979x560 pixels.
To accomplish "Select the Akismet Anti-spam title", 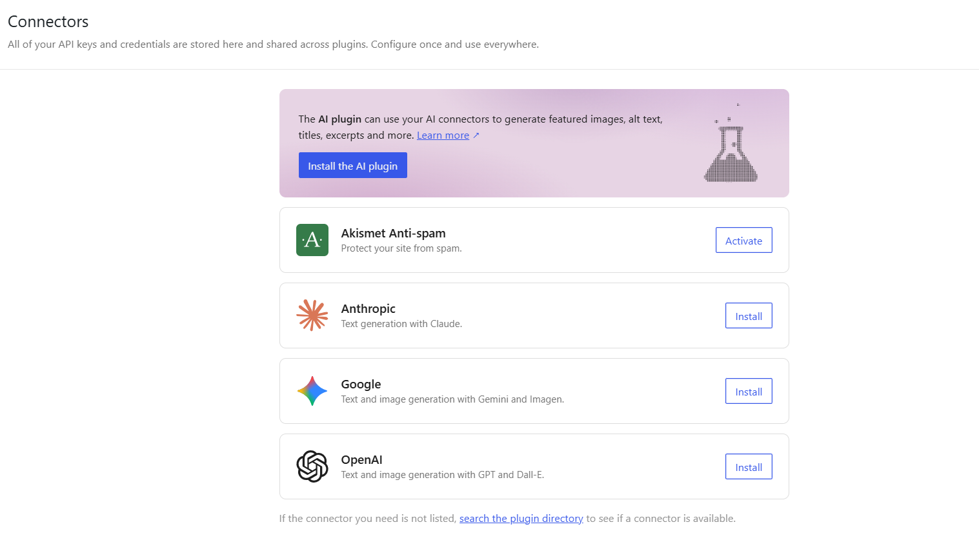I will pyautogui.click(x=393, y=234).
